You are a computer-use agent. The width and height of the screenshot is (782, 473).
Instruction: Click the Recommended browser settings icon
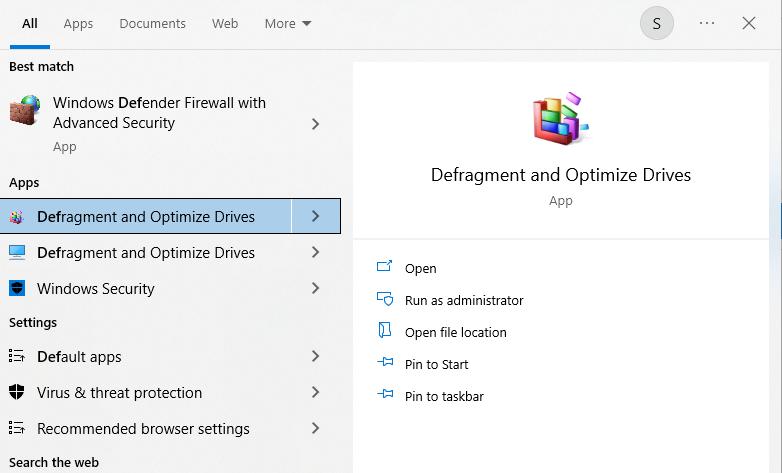click(x=17, y=429)
